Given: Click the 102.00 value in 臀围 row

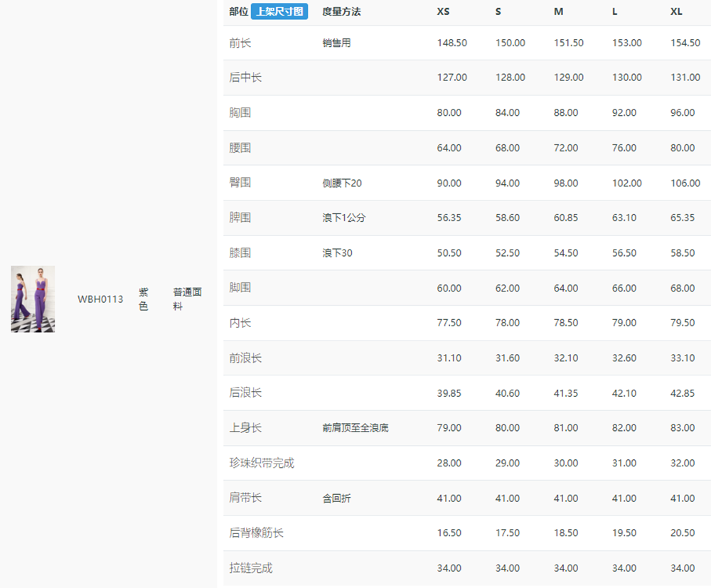Looking at the screenshot, I should click(x=627, y=183).
